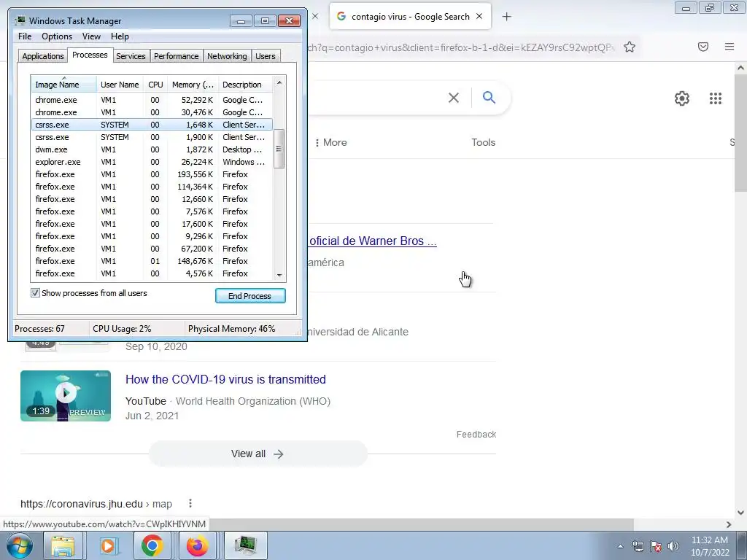Switch to the Networking tab
Screen dimensions: 747x560
[227, 56]
